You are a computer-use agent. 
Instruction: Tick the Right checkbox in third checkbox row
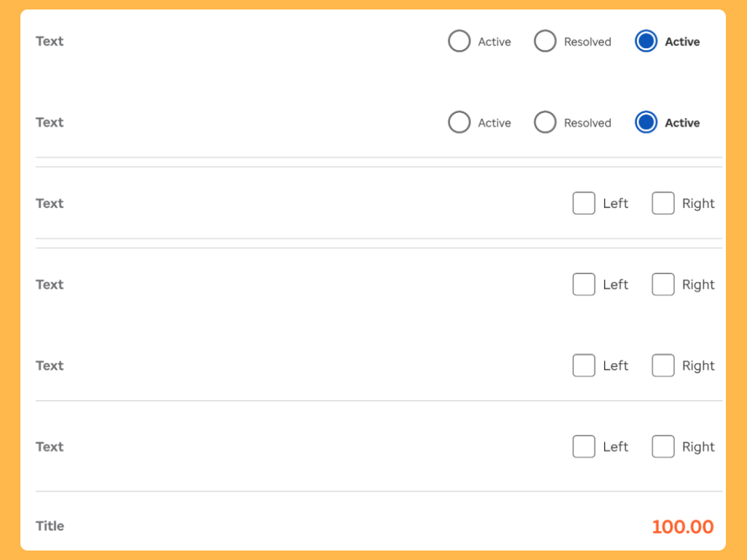coord(662,365)
